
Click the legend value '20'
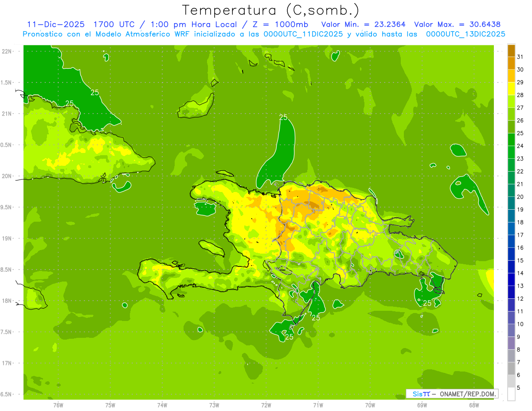[520, 197]
